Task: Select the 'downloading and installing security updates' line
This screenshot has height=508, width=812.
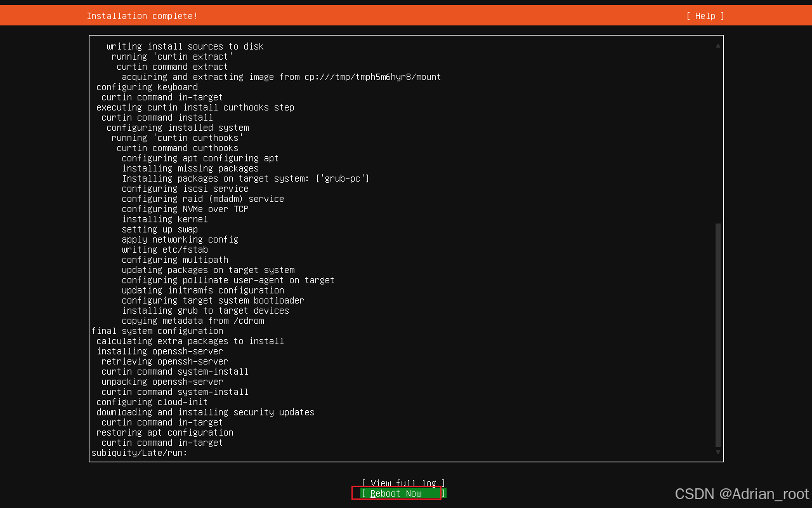Action: coord(206,412)
